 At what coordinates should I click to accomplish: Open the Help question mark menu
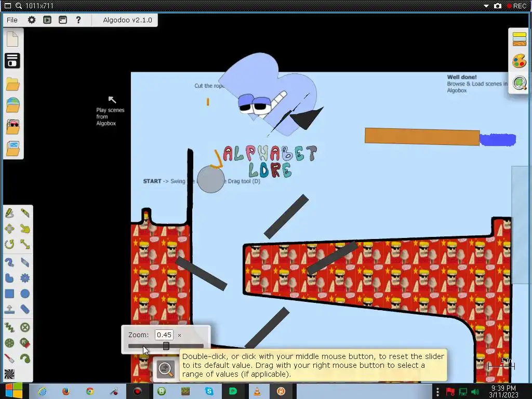point(78,20)
